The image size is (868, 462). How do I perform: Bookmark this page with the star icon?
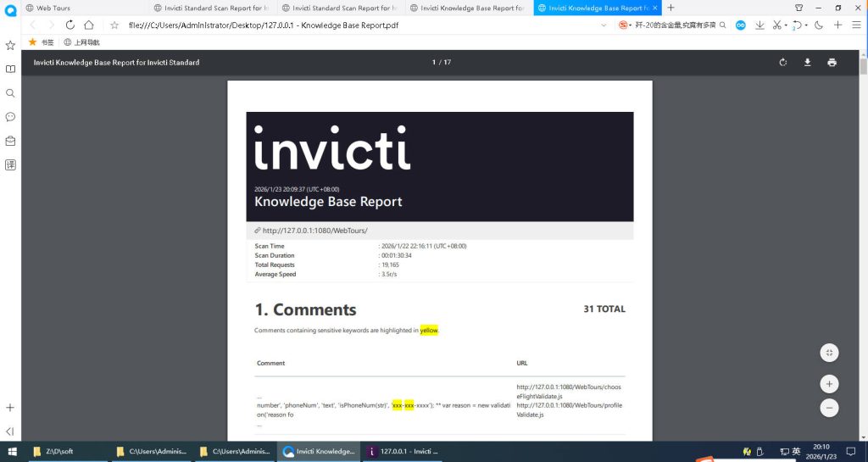click(114, 25)
